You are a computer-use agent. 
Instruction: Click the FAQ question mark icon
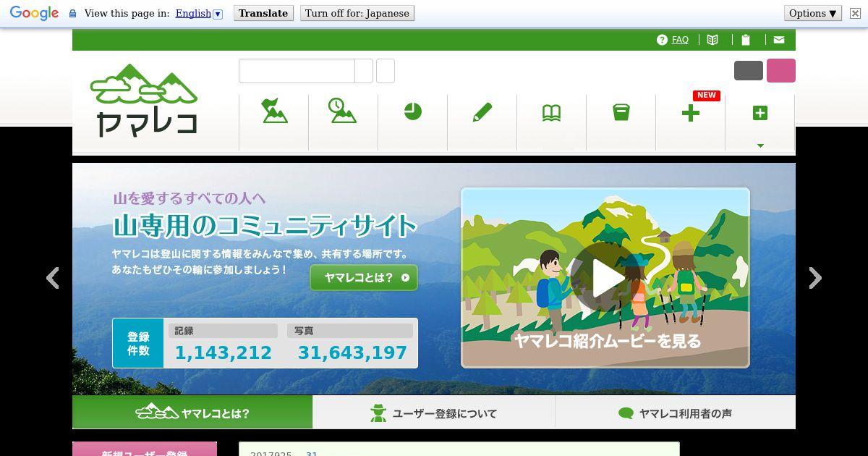[662, 40]
